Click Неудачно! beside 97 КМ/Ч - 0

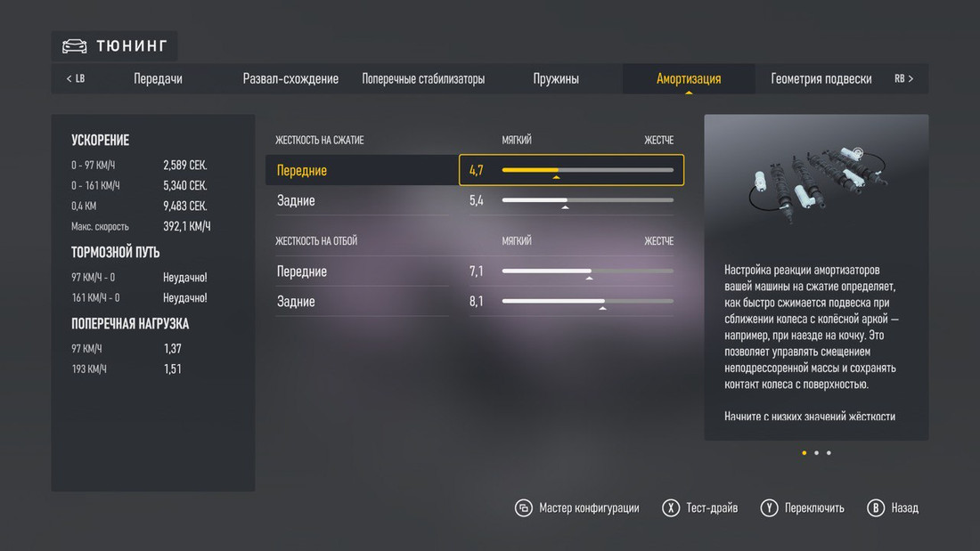click(185, 278)
